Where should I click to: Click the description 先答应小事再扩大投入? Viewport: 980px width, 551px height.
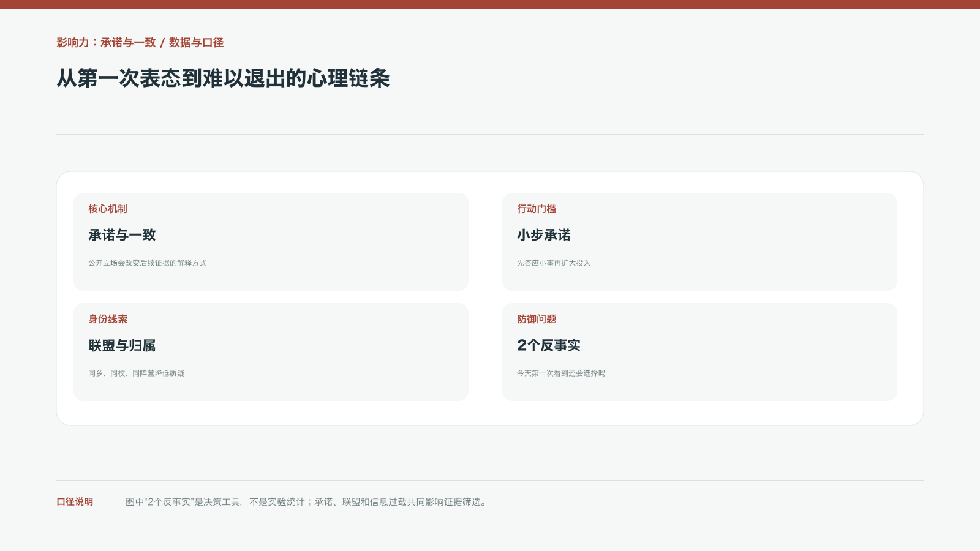click(x=554, y=263)
